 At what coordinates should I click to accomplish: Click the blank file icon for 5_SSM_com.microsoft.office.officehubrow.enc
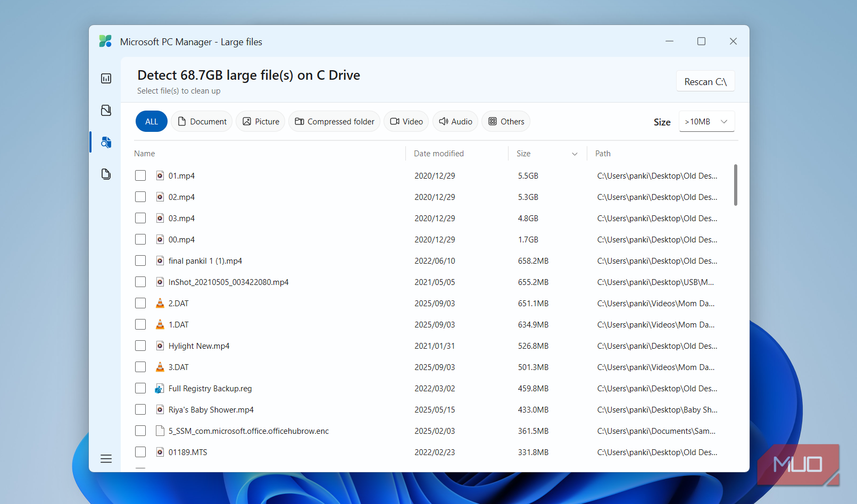click(160, 431)
